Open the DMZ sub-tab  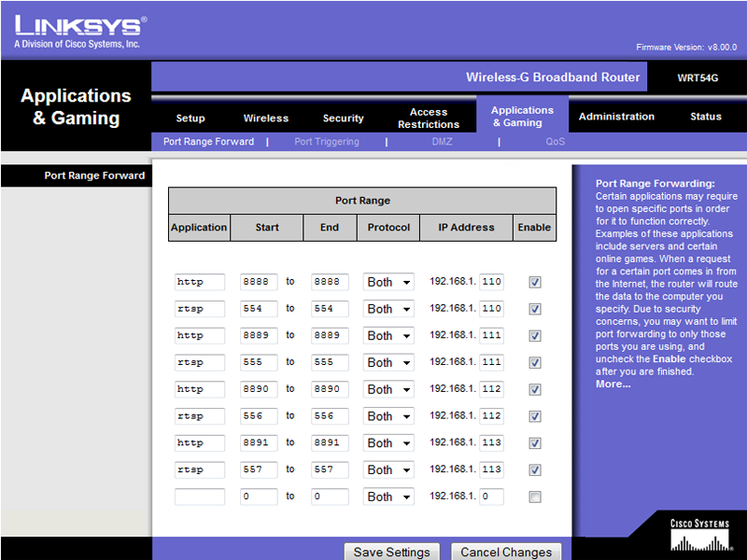pyautogui.click(x=442, y=142)
